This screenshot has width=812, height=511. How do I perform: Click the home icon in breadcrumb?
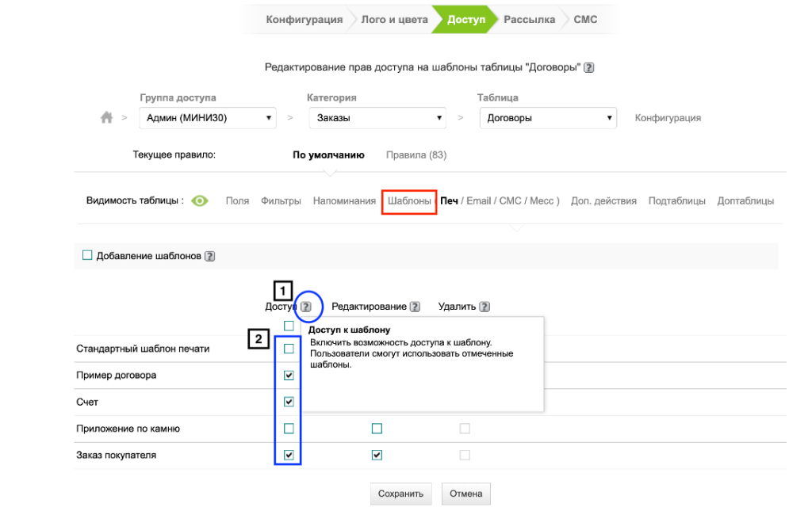106,118
